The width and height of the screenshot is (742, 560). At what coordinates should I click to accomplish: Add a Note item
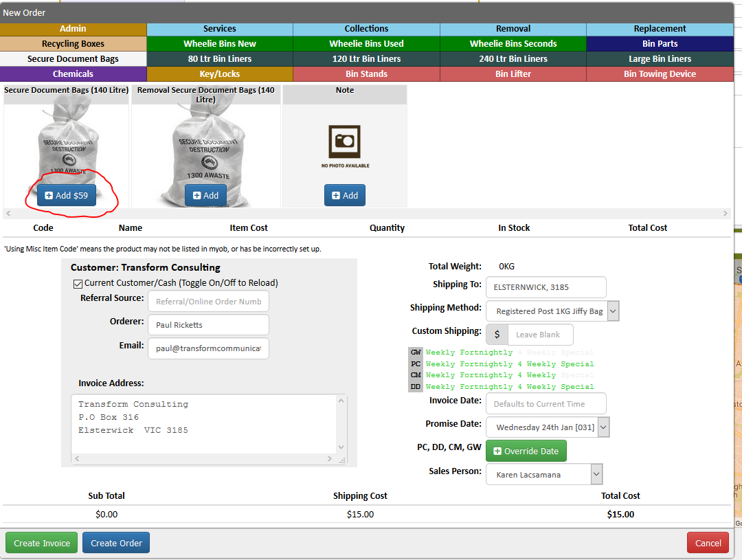coord(345,196)
